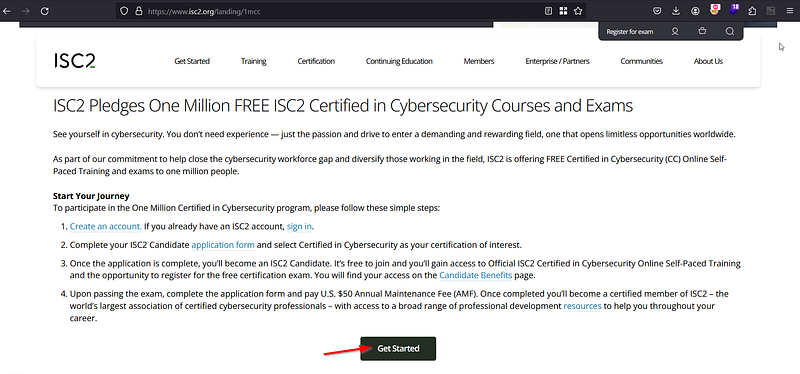
Task: Toggle reader view icon in address bar
Action: 548,11
